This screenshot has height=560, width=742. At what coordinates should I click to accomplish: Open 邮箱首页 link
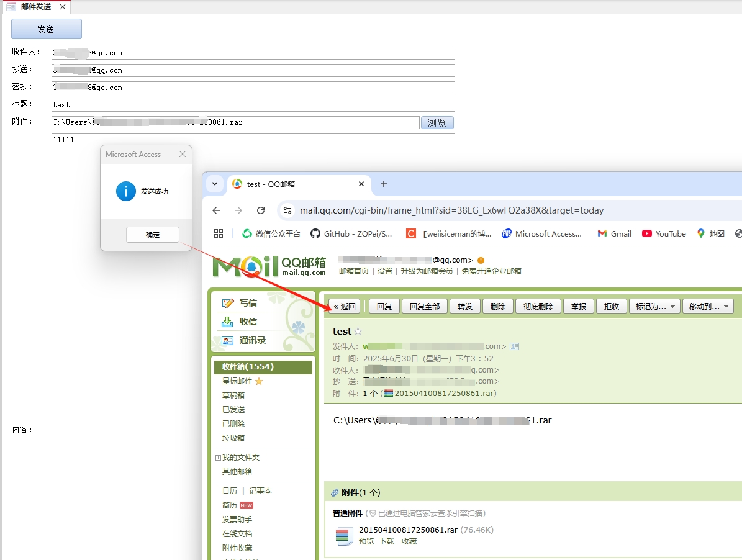(x=354, y=271)
